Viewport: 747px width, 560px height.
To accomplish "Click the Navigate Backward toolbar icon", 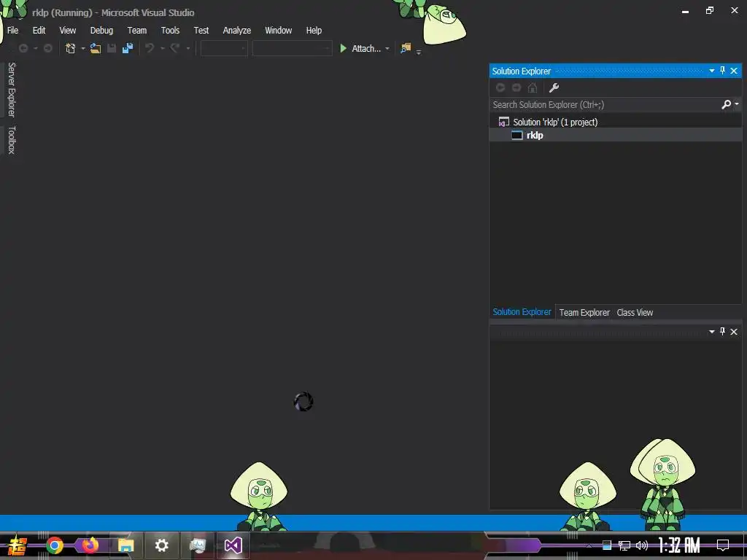I will [23, 49].
